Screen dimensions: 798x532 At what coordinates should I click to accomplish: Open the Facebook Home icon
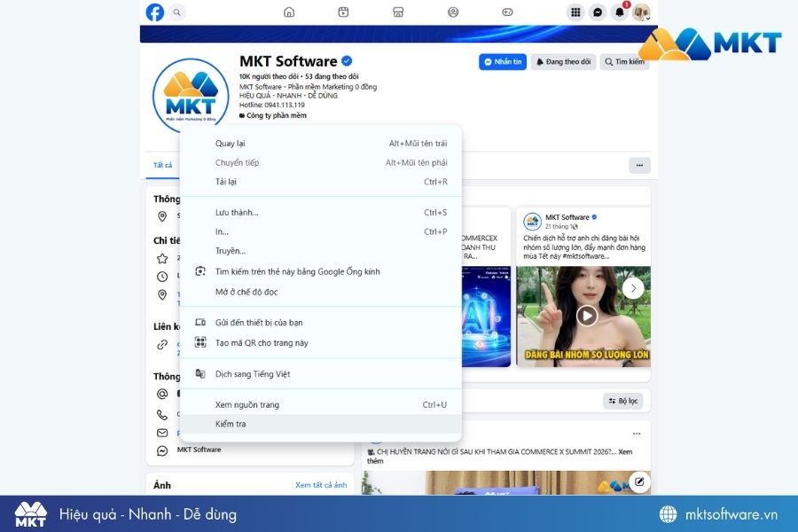[x=289, y=12]
